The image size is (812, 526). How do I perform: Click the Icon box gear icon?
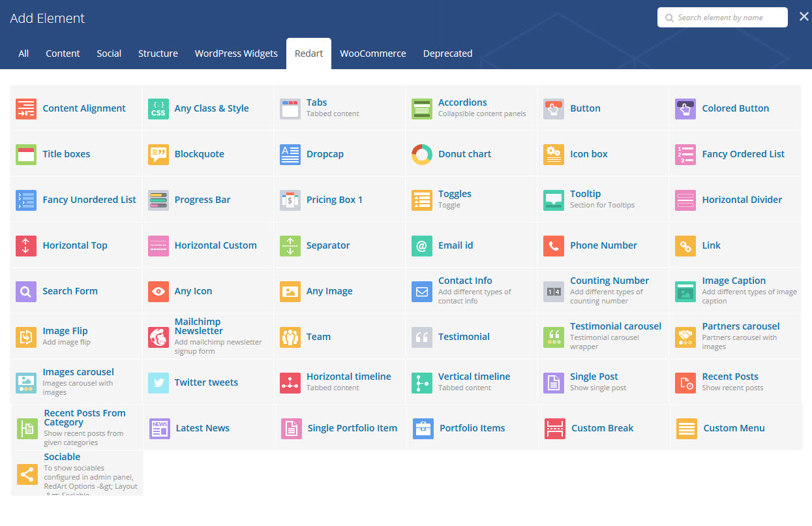(x=554, y=155)
